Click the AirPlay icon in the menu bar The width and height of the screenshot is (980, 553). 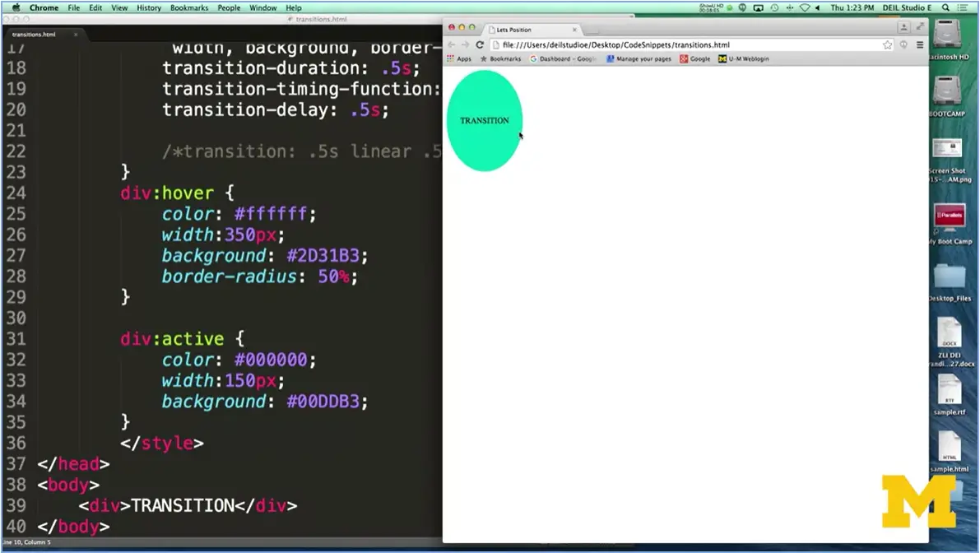pyautogui.click(x=759, y=8)
